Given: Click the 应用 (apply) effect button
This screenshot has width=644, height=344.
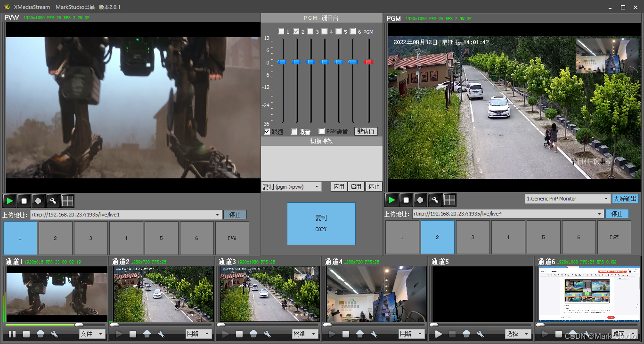Looking at the screenshot, I should point(339,187).
